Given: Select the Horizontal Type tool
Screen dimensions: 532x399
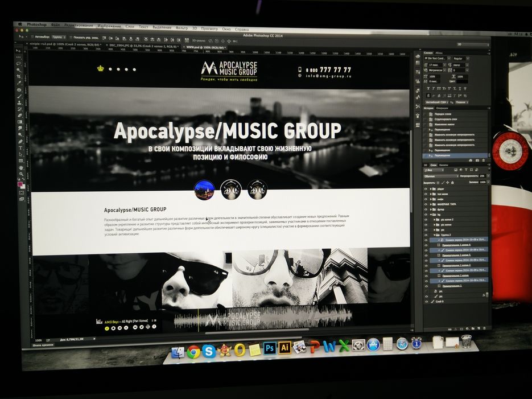Looking at the screenshot, I should pyautogui.click(x=20, y=148).
